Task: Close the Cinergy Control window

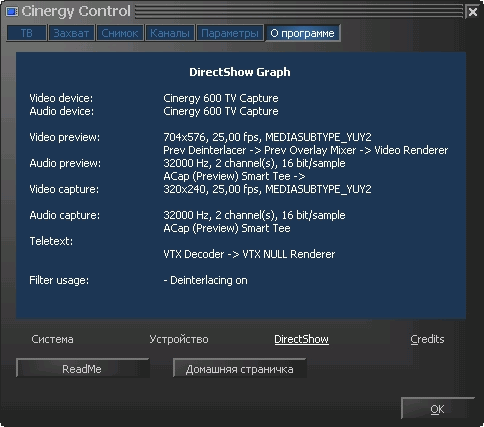Action: 473,12
